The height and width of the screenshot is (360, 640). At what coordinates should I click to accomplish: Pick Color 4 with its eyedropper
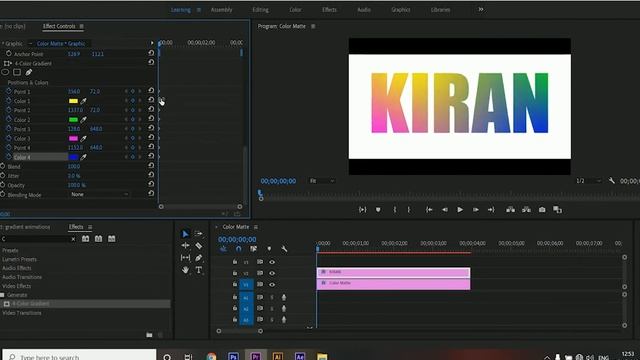(x=83, y=157)
